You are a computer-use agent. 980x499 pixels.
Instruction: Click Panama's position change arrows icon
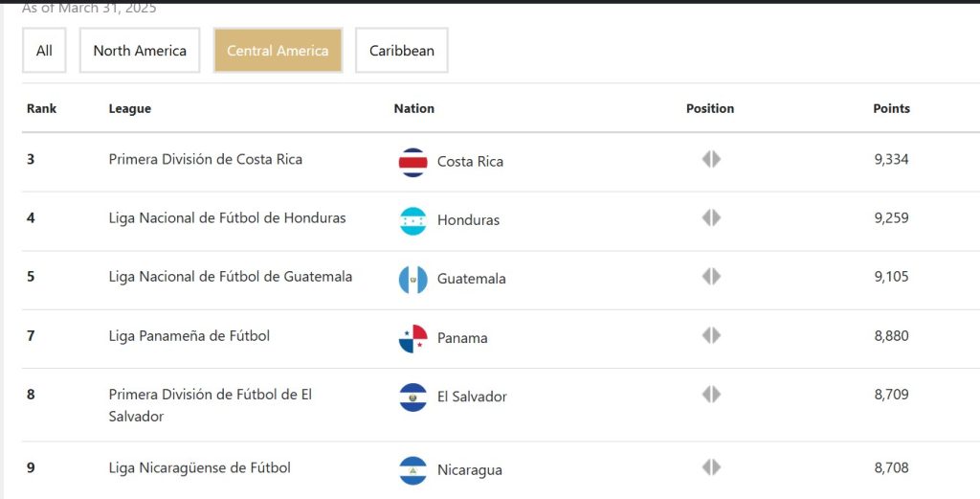tap(711, 336)
